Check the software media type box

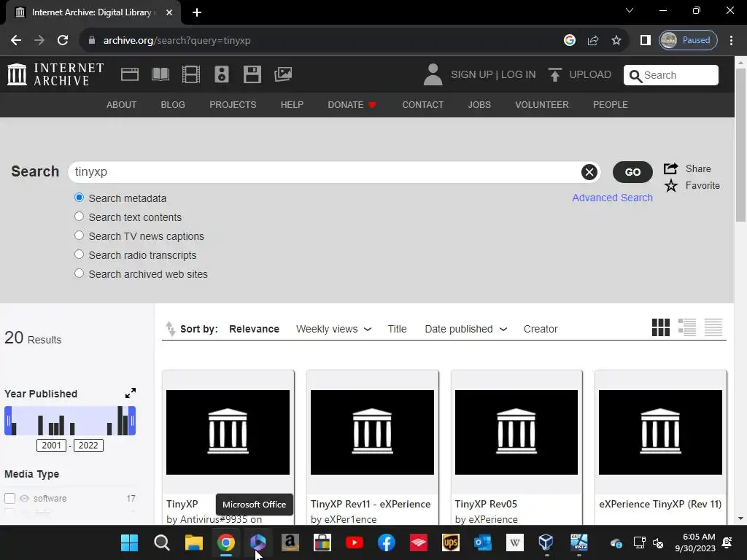coord(10,498)
